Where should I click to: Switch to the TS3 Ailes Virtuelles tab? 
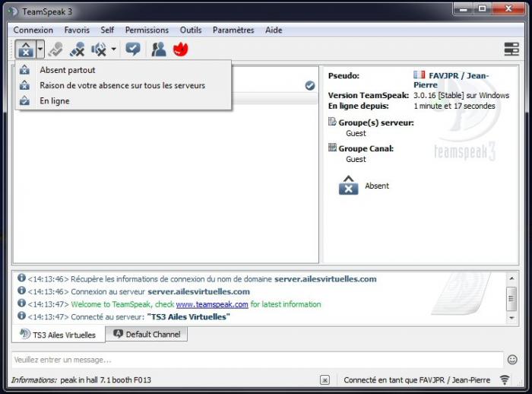59,335
